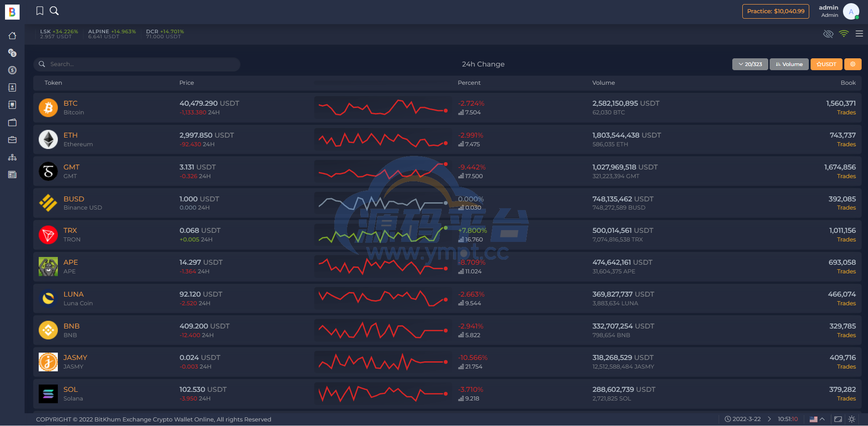868x426 pixels.
Task: Click the Practice: $10,040.99 balance button
Action: [776, 11]
